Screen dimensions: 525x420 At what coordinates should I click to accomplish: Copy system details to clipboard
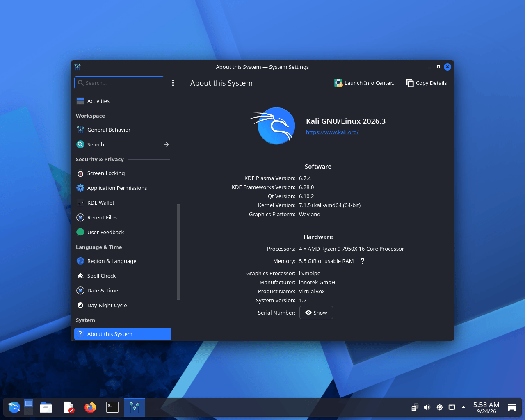click(427, 83)
